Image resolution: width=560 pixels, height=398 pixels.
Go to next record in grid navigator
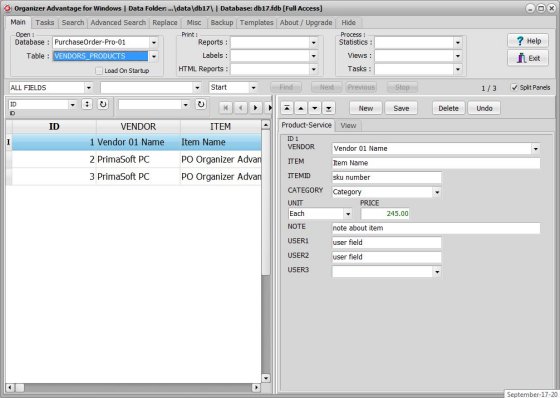[x=255, y=108]
